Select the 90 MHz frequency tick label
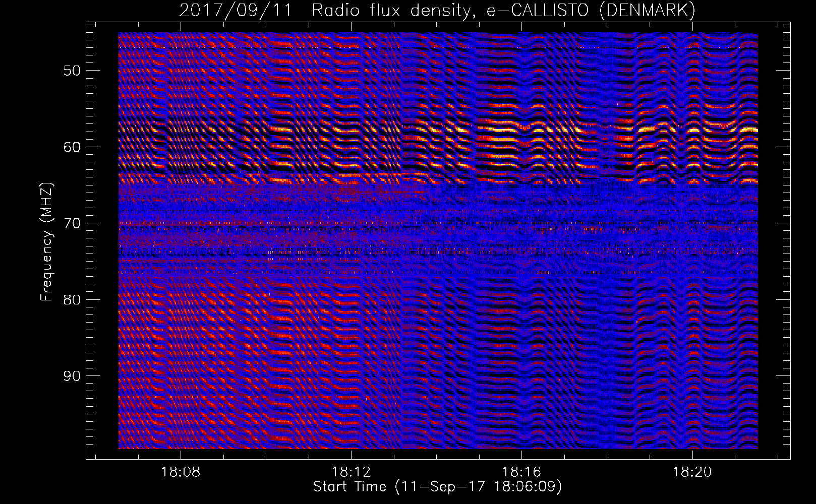 pos(72,376)
